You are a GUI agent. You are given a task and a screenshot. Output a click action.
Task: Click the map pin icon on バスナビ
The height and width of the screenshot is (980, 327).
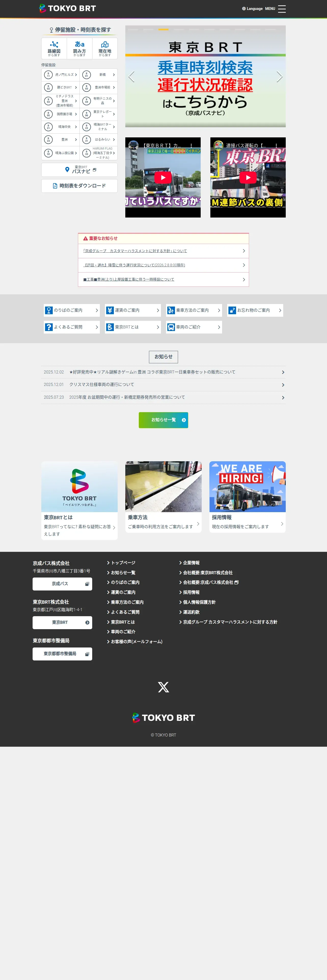click(x=67, y=170)
